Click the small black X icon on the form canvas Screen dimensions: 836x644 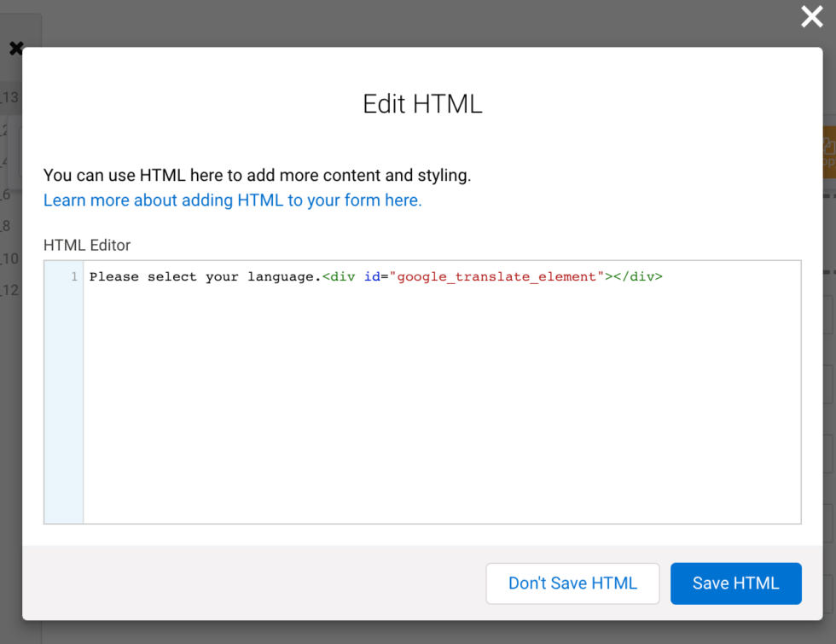coord(18,49)
